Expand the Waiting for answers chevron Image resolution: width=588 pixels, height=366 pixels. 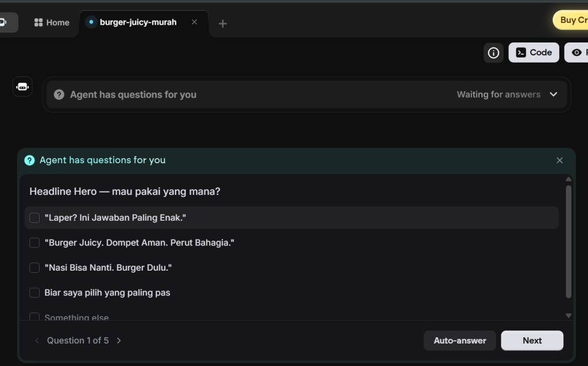[x=554, y=95]
